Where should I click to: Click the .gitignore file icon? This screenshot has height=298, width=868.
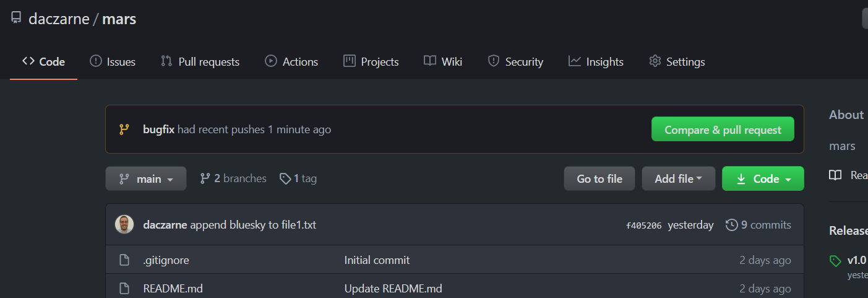[124, 260]
